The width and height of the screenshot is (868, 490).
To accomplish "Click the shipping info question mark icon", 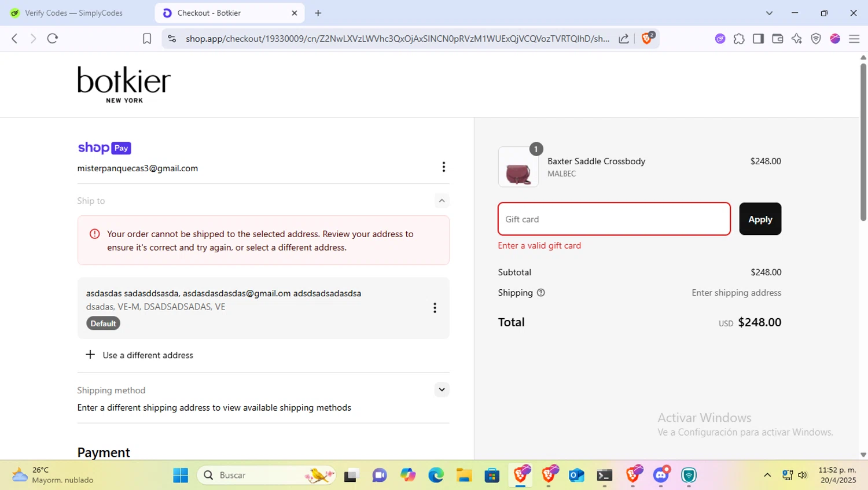I will tap(541, 293).
